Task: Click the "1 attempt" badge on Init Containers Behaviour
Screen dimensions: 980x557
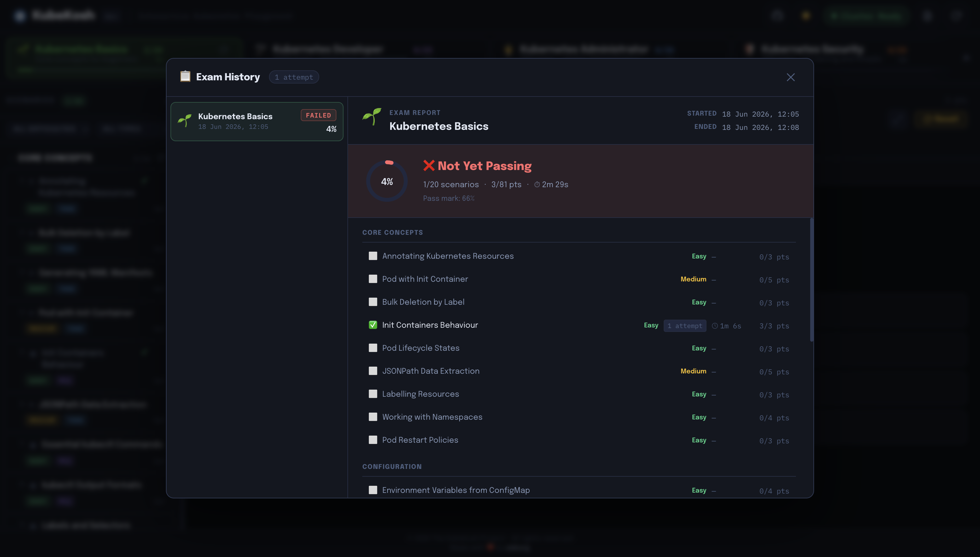Action: point(685,325)
